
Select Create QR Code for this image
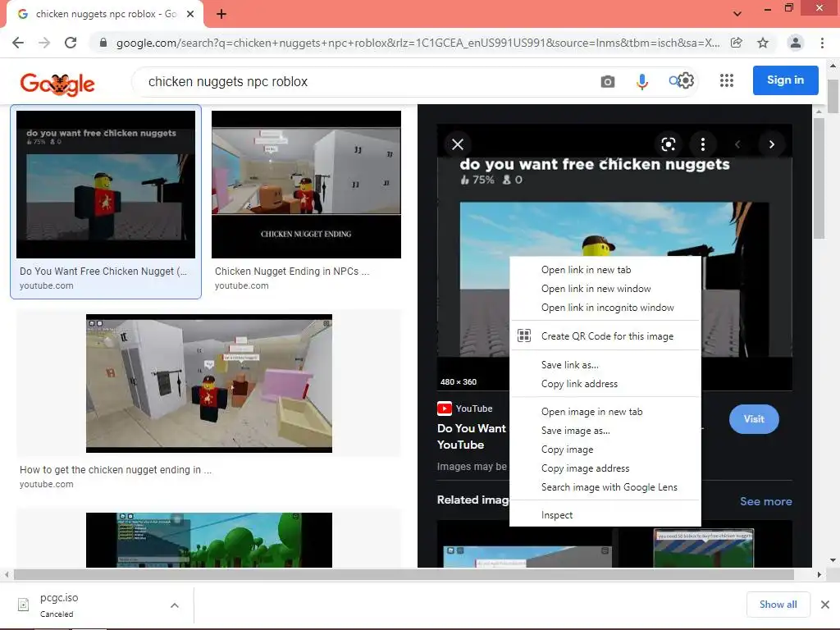(x=605, y=336)
